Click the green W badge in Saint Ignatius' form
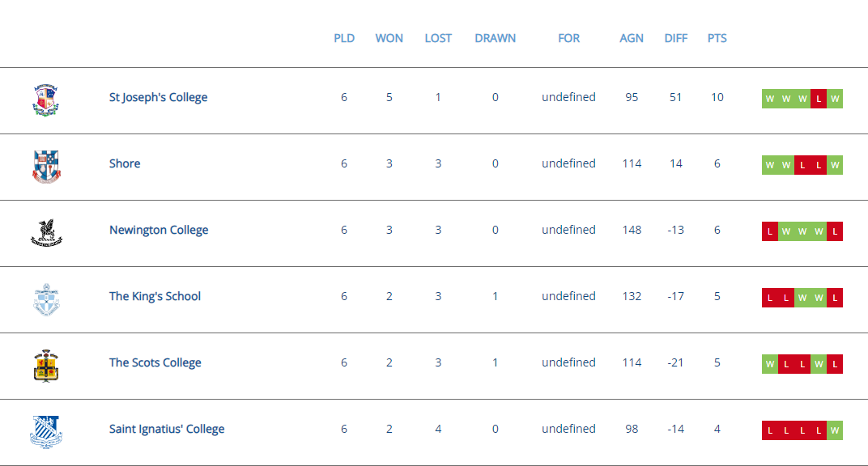 [835, 430]
